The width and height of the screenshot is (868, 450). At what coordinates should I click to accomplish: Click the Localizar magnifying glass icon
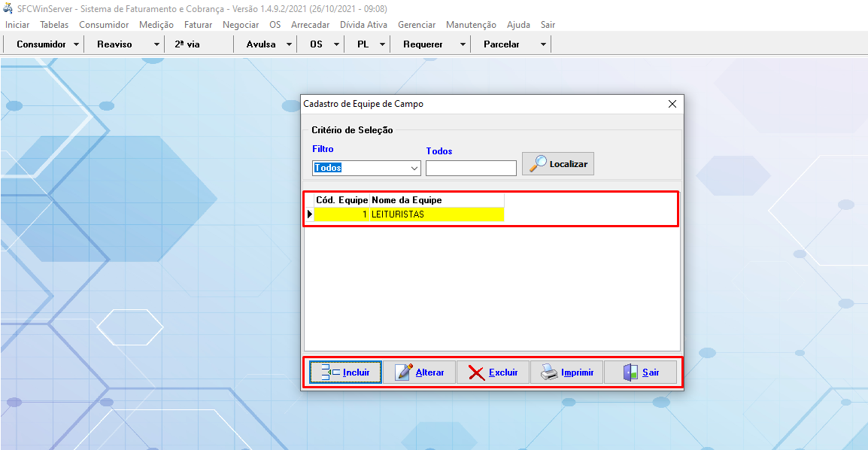(x=538, y=164)
